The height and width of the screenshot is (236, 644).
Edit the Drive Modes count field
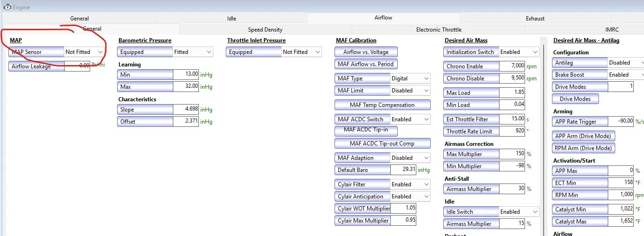click(x=621, y=87)
